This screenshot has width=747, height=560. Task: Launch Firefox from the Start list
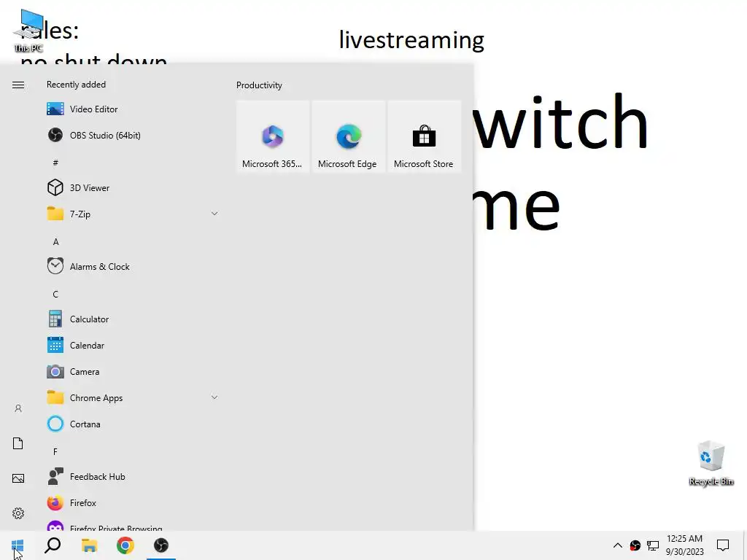[133, 503]
